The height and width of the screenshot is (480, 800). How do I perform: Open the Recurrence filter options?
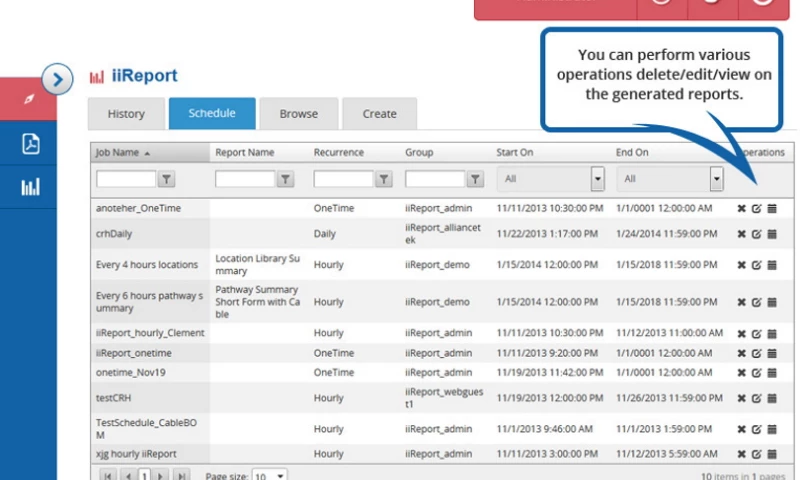[384, 179]
